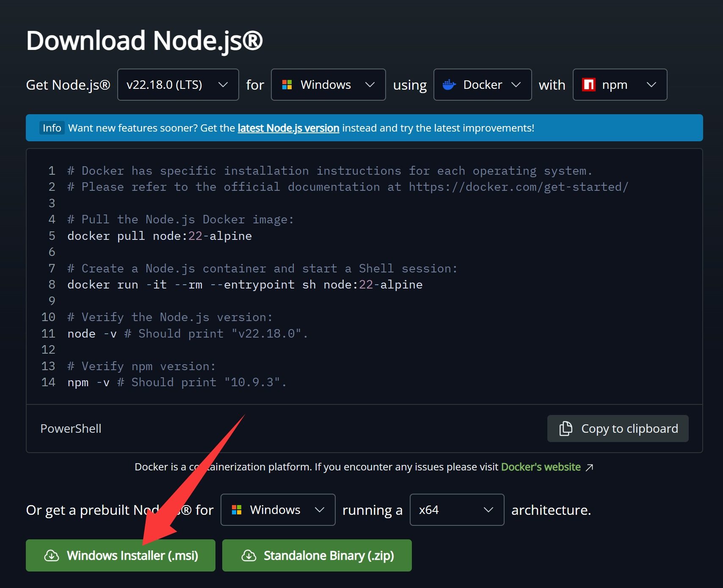Open the npm package manager dropdown
Screen dimensions: 723x588
pyautogui.click(x=620, y=85)
